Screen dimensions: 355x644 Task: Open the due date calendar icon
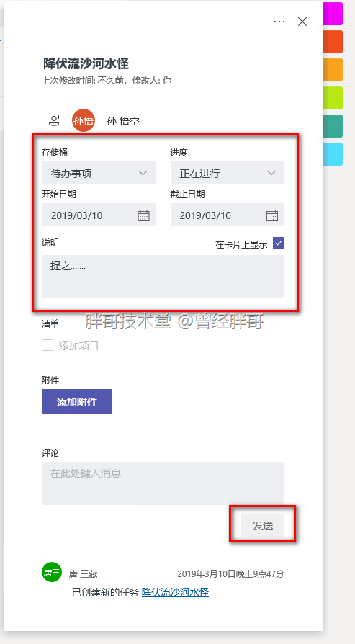pos(272,215)
